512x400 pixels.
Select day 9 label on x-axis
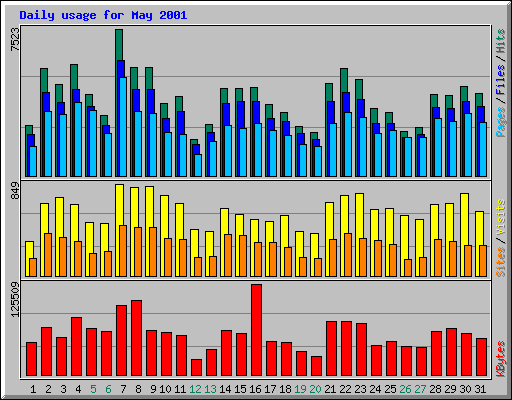(x=153, y=389)
